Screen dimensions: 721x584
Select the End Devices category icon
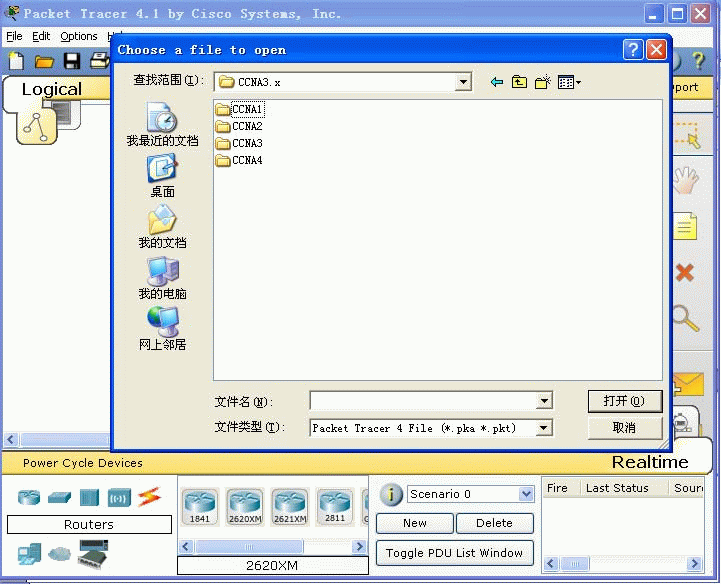pyautogui.click(x=29, y=554)
